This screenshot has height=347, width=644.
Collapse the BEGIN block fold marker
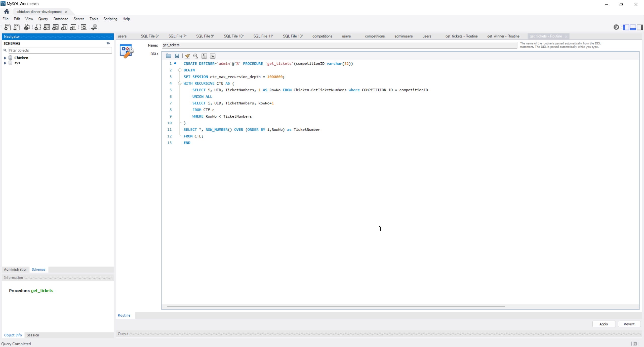pyautogui.click(x=180, y=70)
